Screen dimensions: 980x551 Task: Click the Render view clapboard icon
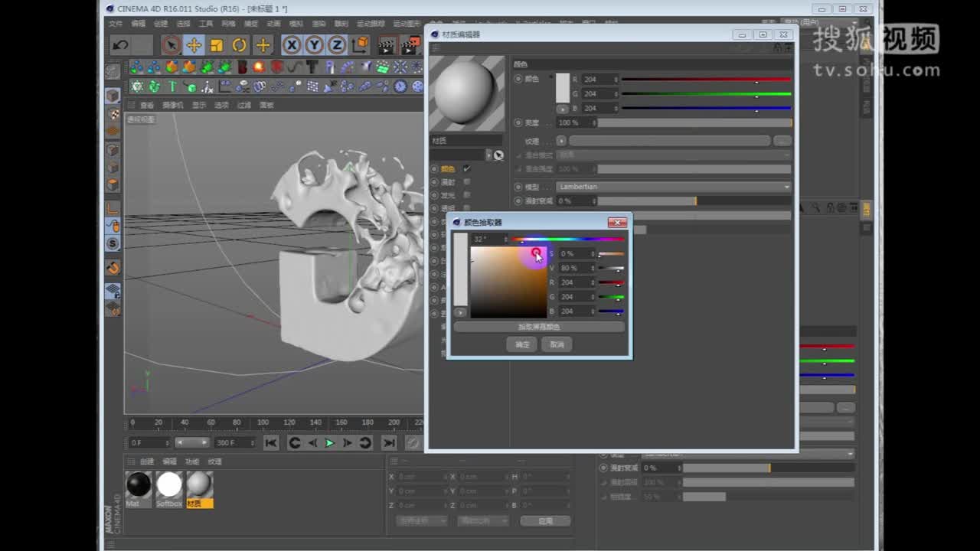point(387,46)
